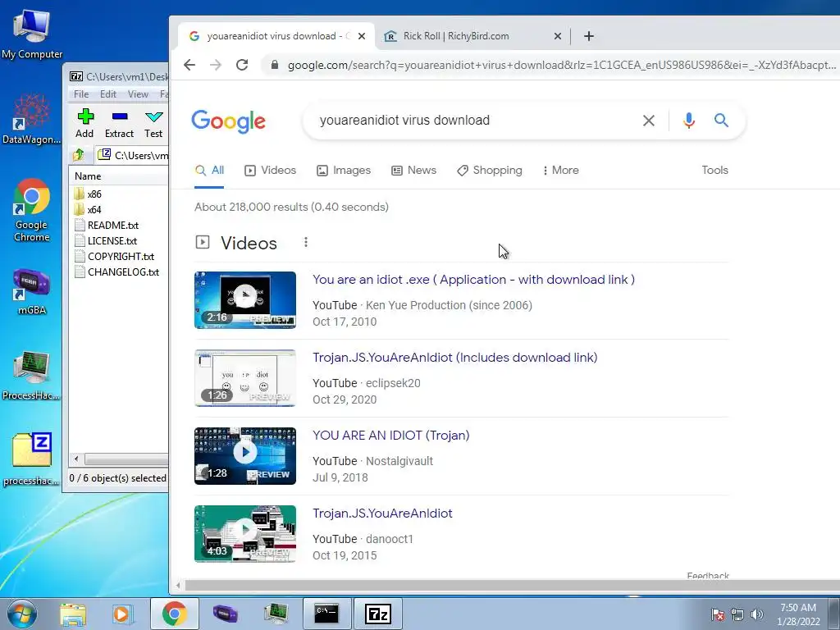
Task: Open search Tools options
Action: [714, 171]
